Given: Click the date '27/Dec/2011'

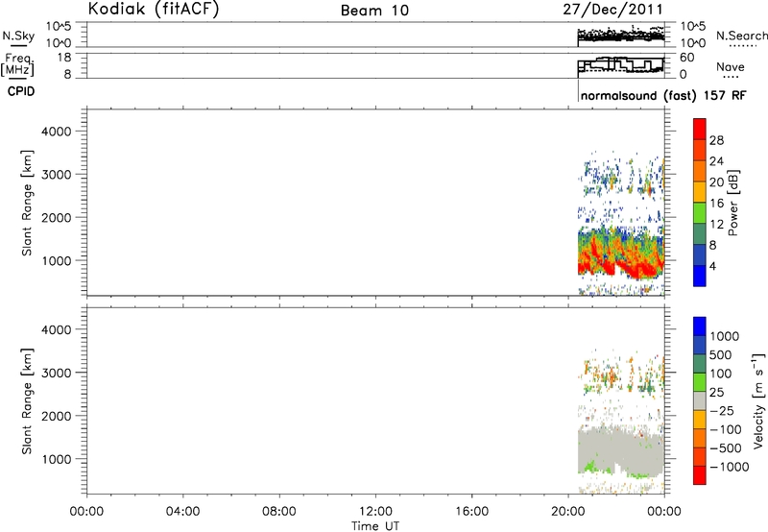Looking at the screenshot, I should (x=612, y=10).
